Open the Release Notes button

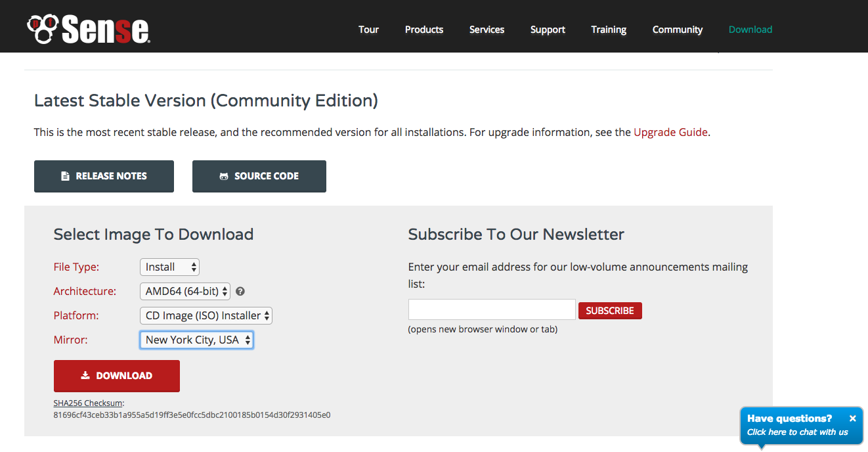point(104,176)
